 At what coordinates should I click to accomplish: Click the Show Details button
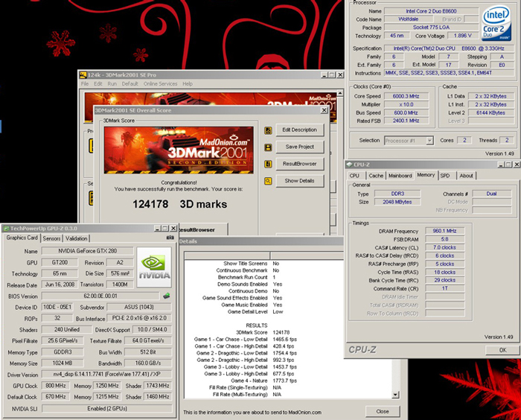(x=300, y=181)
